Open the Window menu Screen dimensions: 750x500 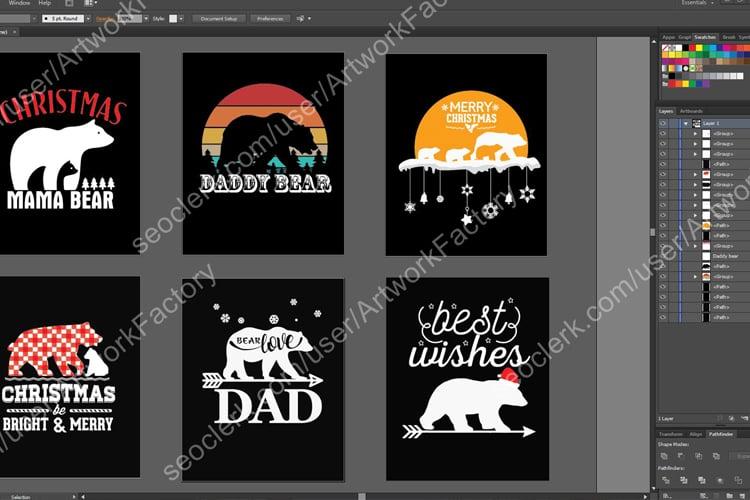[19, 3]
